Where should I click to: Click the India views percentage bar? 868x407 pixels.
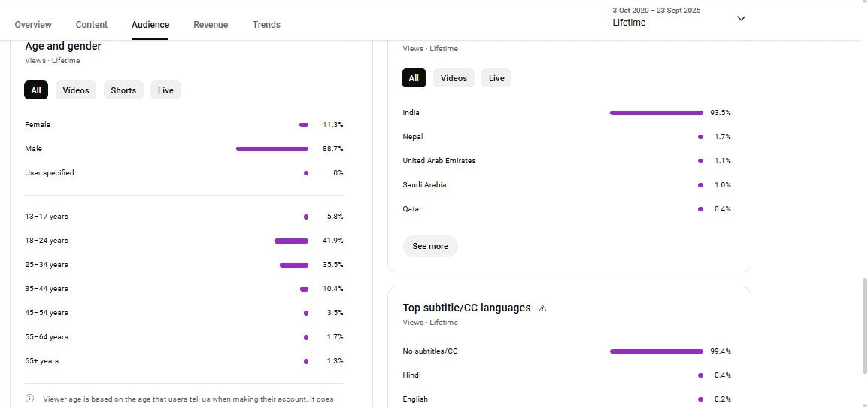(x=656, y=113)
